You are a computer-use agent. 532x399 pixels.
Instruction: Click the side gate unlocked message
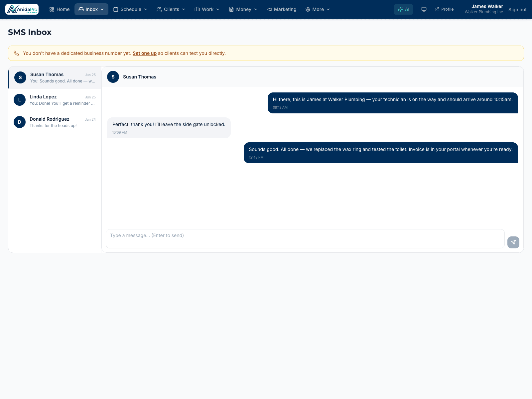click(x=169, y=128)
